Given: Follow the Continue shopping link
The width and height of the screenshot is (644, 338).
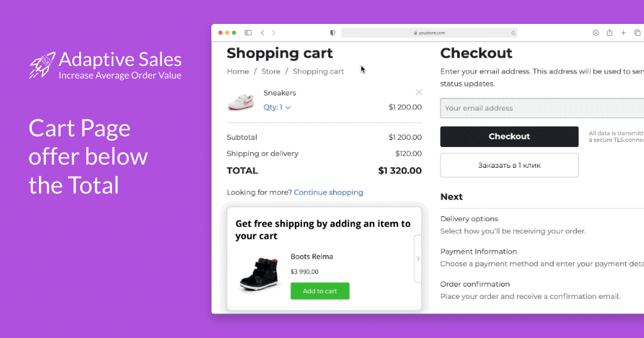Looking at the screenshot, I should point(328,192).
